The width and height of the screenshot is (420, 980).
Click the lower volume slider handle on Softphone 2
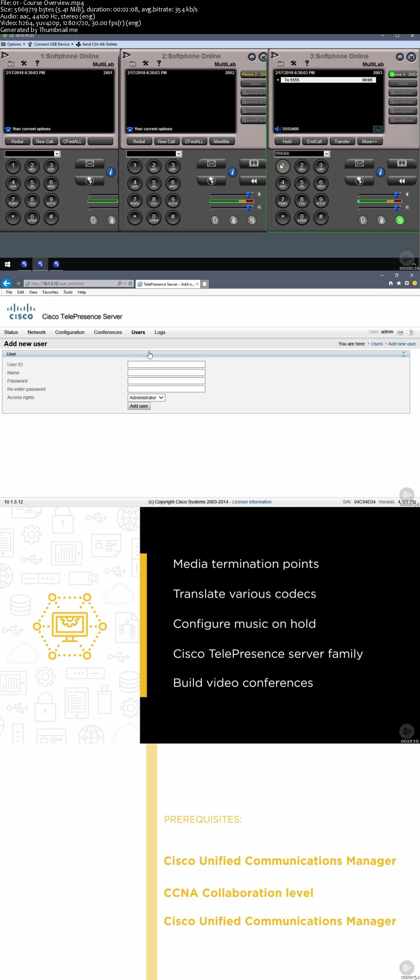click(x=249, y=208)
